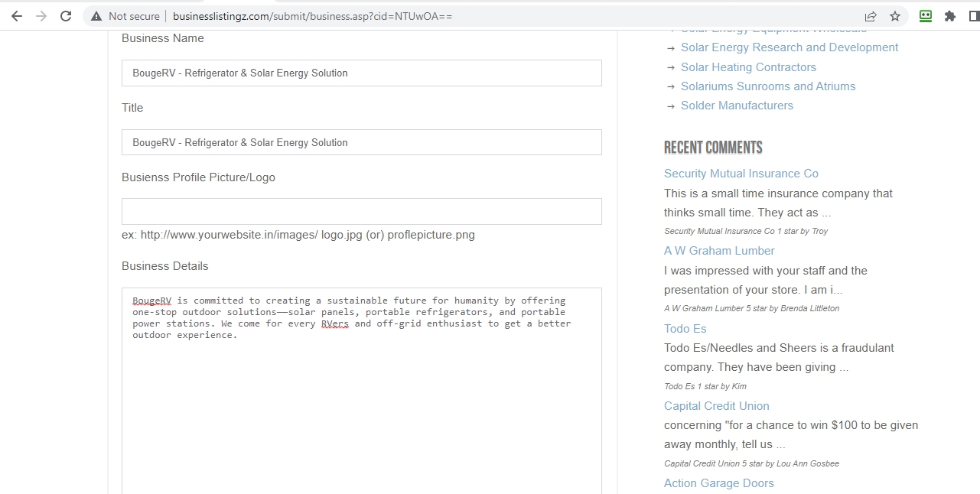Open Solar Heating Contractors category
Image resolution: width=980 pixels, height=494 pixels.
click(748, 67)
